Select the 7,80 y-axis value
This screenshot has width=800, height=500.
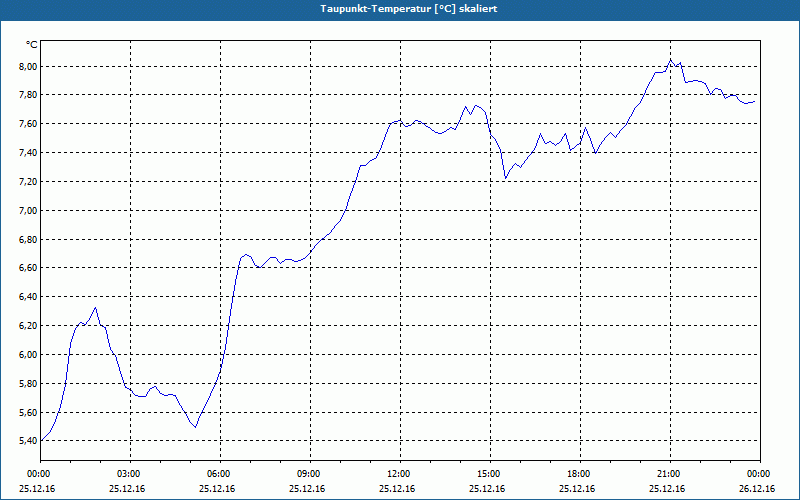[x=29, y=95]
